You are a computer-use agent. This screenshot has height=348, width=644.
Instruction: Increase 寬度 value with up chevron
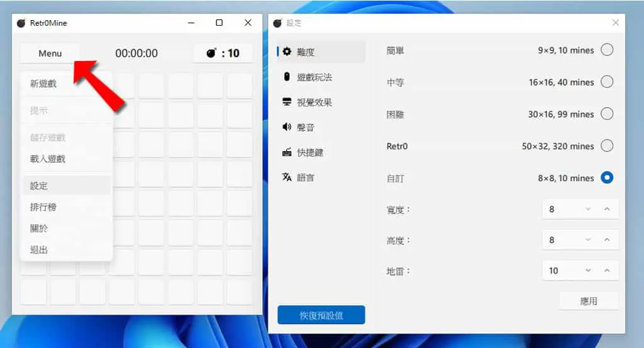coord(607,209)
